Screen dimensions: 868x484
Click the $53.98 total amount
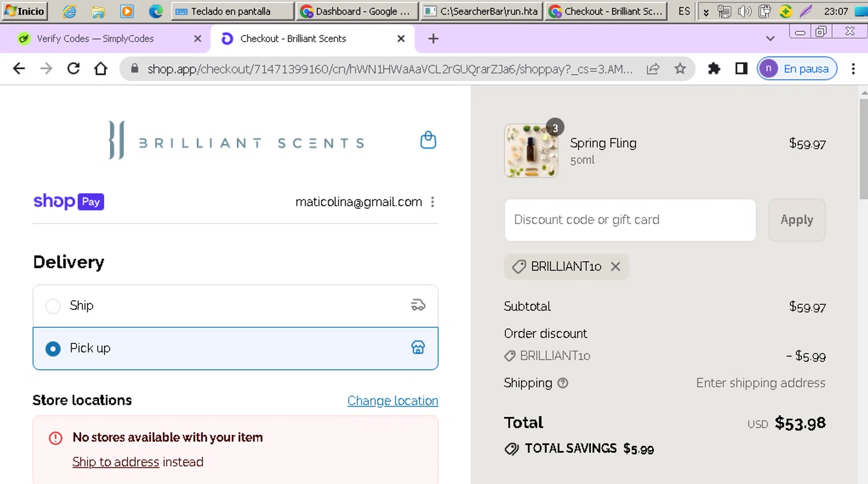click(800, 423)
